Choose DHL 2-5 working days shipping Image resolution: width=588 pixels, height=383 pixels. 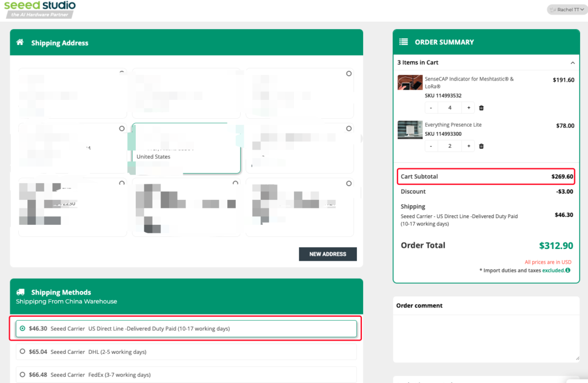click(x=22, y=352)
